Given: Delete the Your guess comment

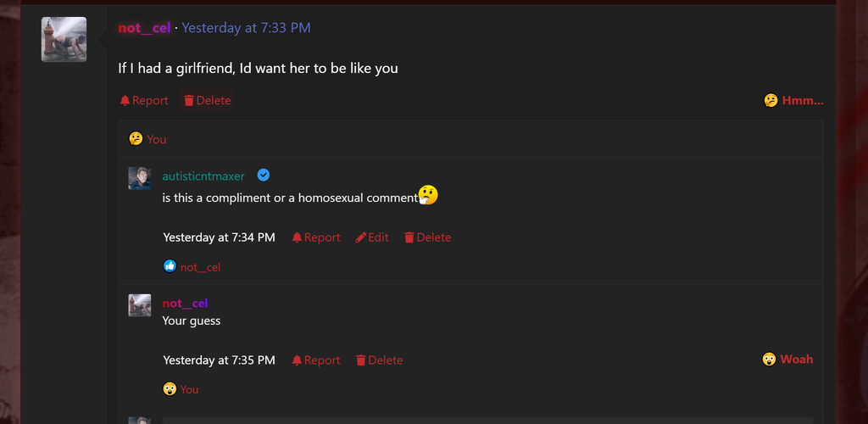Looking at the screenshot, I should point(379,360).
